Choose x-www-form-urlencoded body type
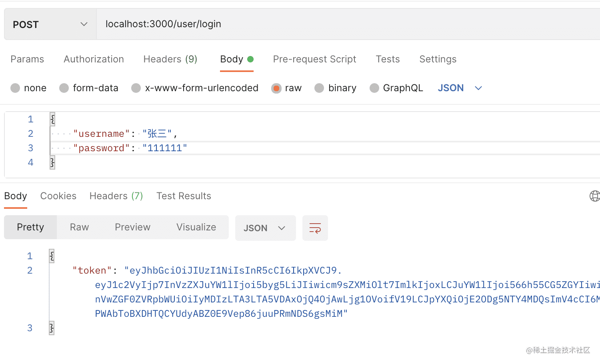This screenshot has height=364, width=600. point(136,88)
